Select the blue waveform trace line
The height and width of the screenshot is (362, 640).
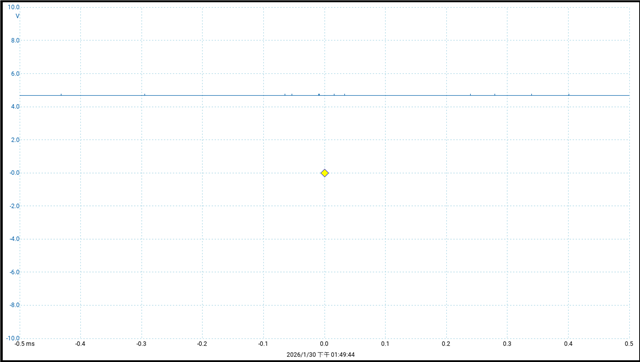(x=324, y=95)
